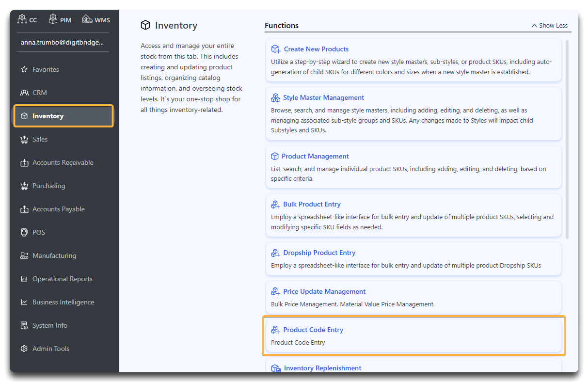Click the Business Intelligence chart icon

pyautogui.click(x=24, y=302)
